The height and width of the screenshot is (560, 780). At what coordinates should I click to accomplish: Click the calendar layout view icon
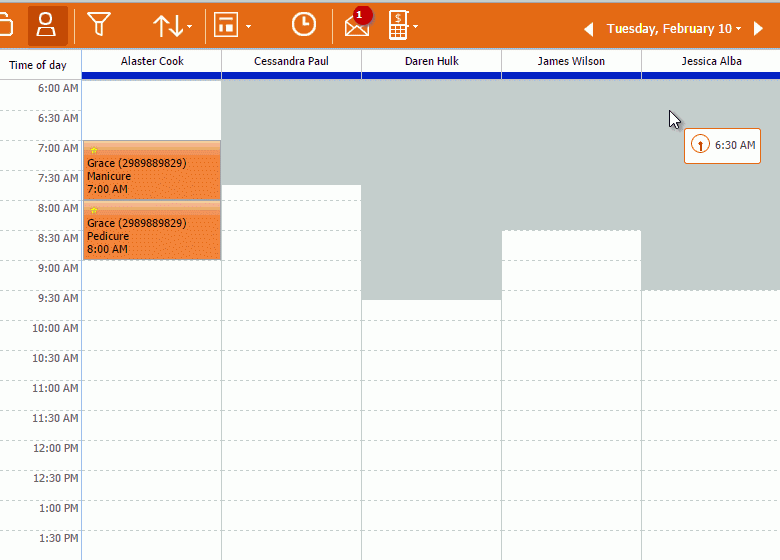(226, 24)
